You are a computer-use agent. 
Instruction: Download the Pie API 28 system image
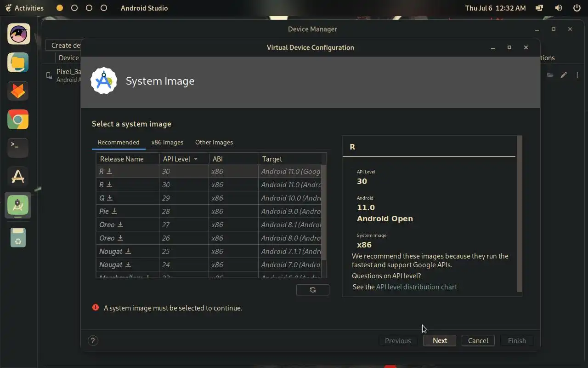[x=114, y=211]
